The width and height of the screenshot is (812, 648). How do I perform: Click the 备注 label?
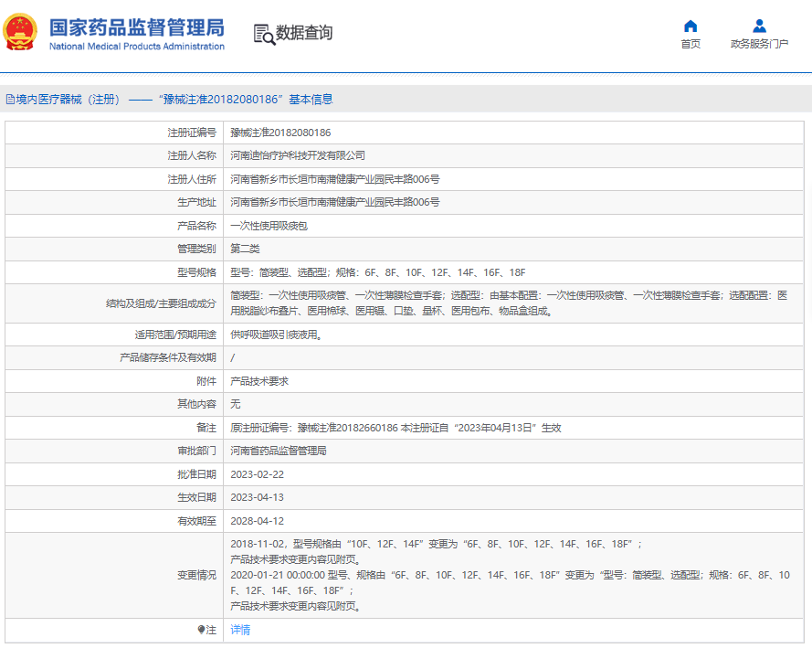(206, 428)
